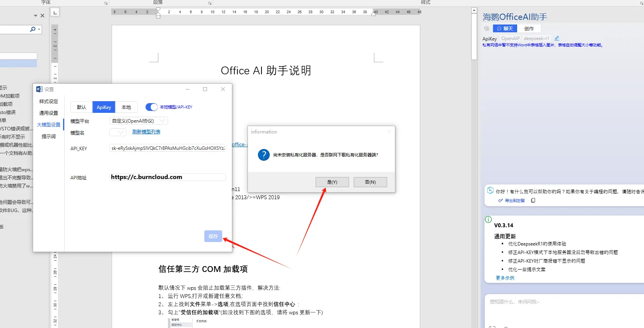Open 通用设置 in the settings sidebar
The width and height of the screenshot is (644, 328).
49,113
